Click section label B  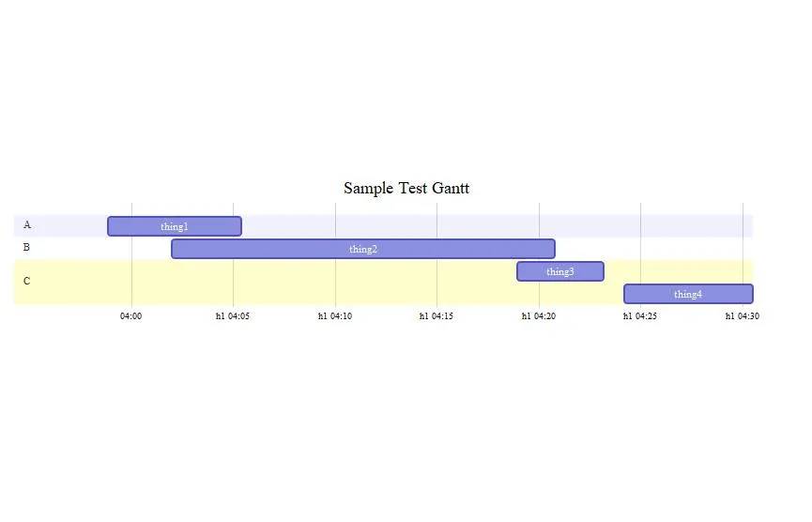click(27, 248)
